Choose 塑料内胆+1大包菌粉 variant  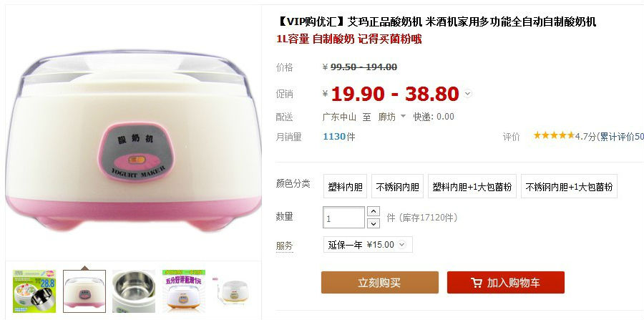tap(472, 187)
